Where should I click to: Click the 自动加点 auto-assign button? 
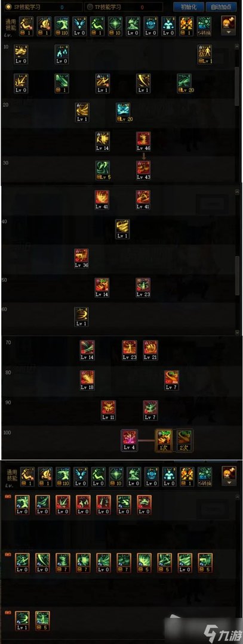pyautogui.click(x=222, y=7)
